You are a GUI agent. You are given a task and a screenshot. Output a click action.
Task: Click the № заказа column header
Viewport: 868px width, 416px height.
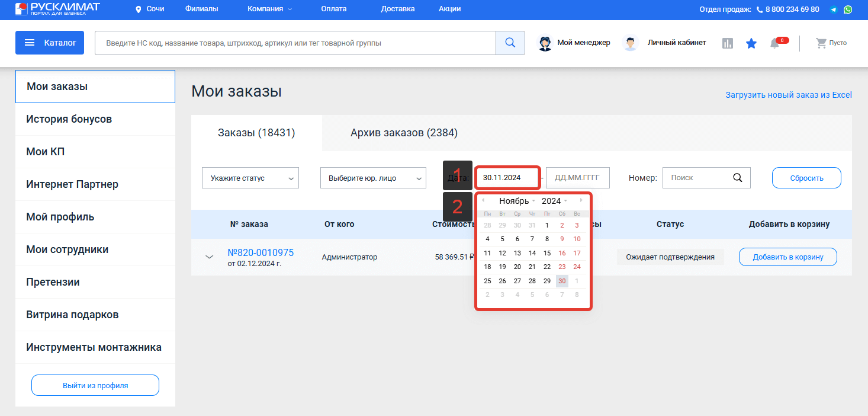[249, 224]
